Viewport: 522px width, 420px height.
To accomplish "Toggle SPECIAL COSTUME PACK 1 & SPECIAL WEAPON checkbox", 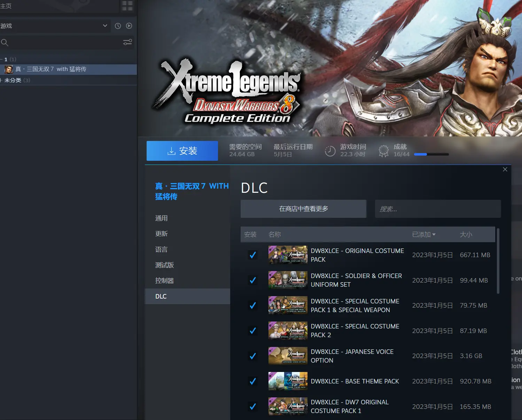I will [x=253, y=306].
